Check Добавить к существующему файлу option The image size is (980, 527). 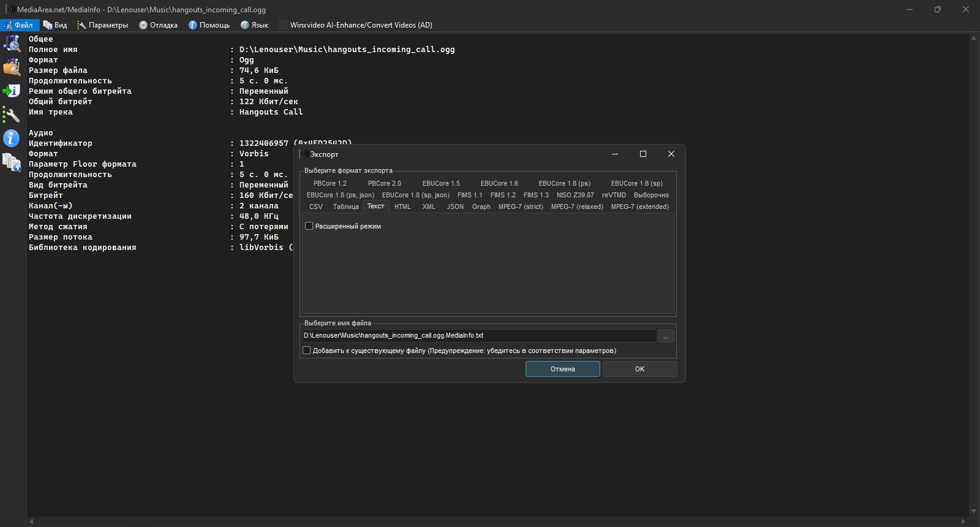tap(307, 351)
